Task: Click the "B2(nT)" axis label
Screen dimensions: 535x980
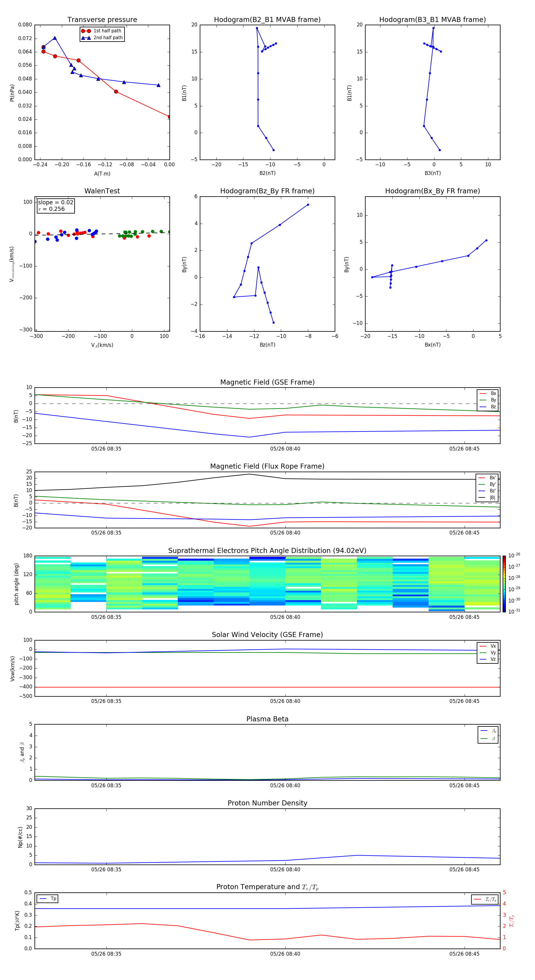Action: click(x=267, y=173)
